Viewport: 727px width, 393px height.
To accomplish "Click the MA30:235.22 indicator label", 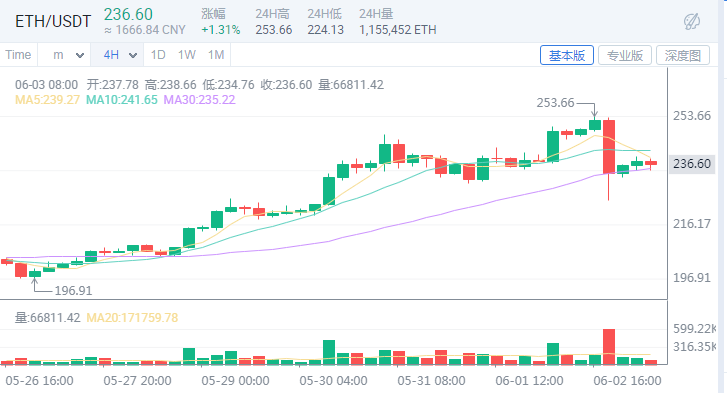I will pos(199,100).
